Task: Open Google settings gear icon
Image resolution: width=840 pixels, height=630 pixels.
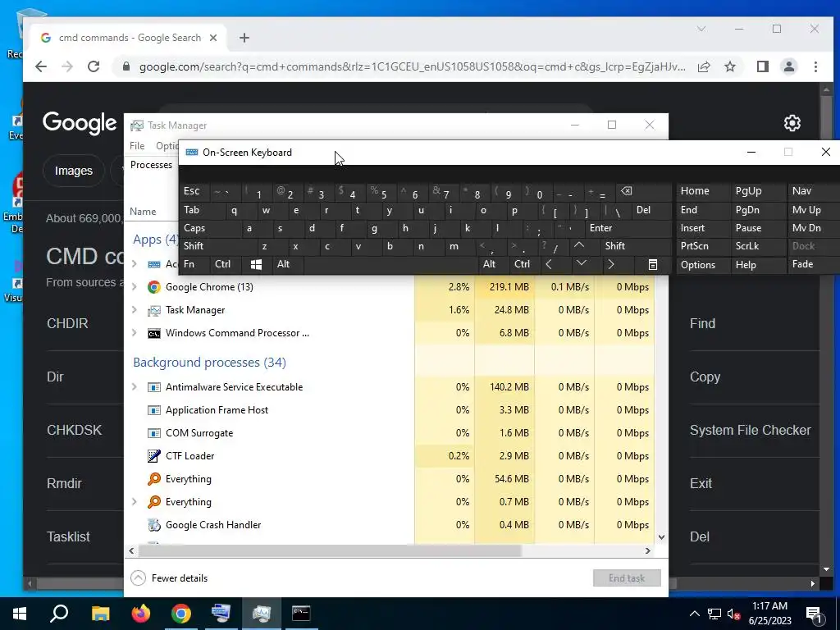Action: click(x=792, y=123)
